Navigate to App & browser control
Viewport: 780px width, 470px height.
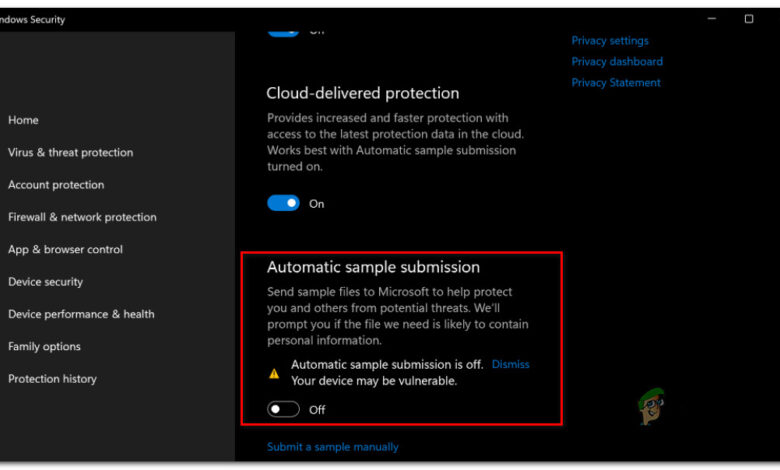[65, 250]
